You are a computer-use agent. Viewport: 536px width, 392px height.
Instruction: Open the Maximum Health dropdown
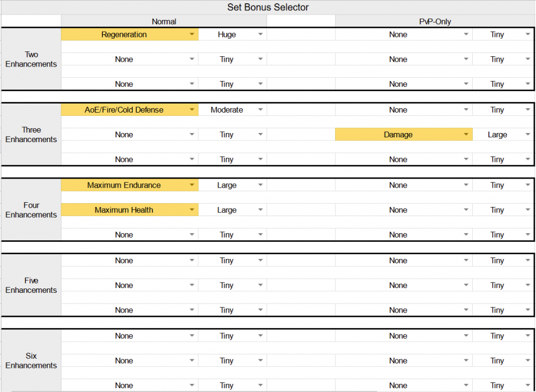[x=192, y=210]
